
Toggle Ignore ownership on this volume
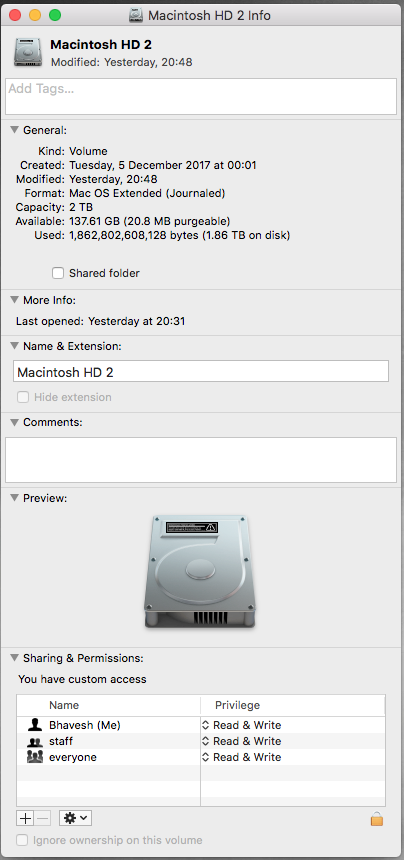coord(22,840)
